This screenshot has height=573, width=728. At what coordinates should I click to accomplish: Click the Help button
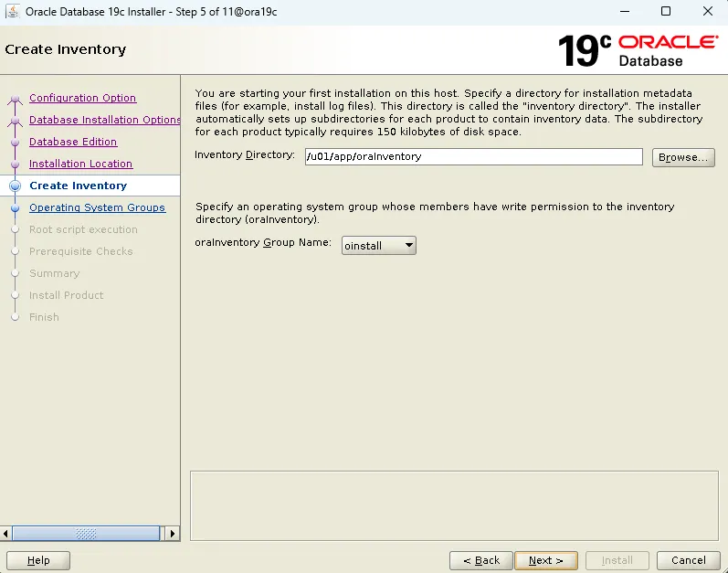38,560
